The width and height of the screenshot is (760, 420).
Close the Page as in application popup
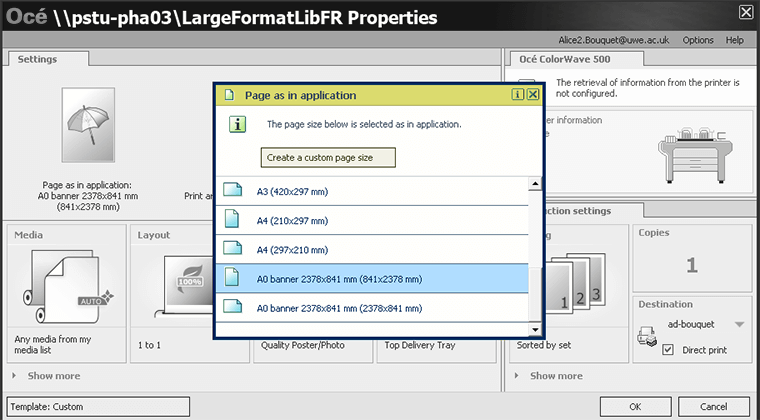point(533,94)
